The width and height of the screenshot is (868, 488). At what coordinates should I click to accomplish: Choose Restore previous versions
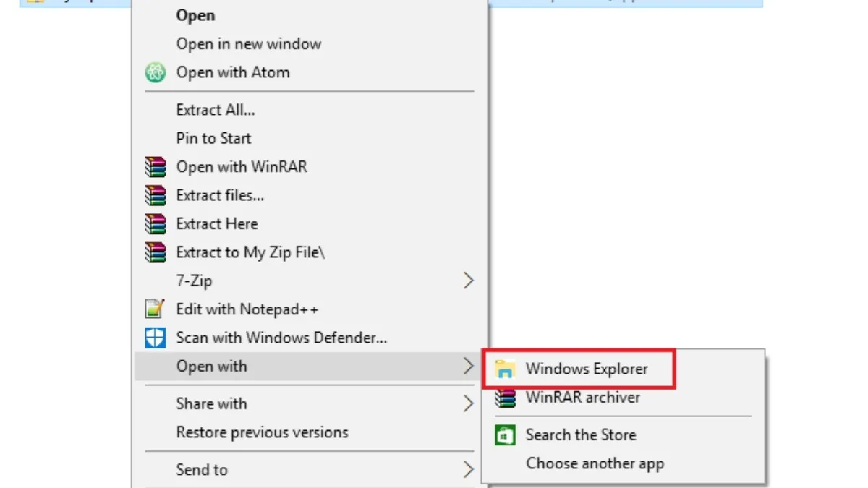(262, 432)
